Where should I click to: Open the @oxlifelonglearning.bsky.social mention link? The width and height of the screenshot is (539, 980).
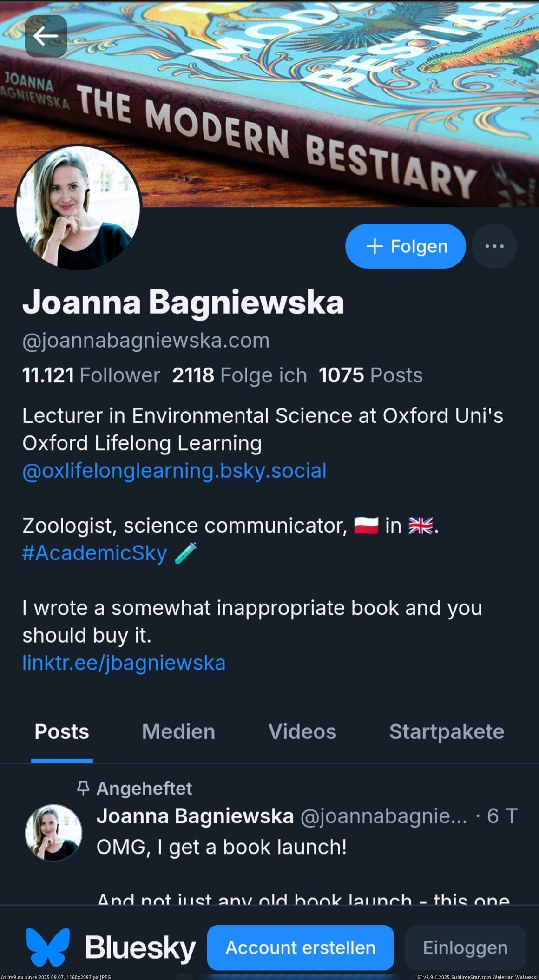[174, 471]
